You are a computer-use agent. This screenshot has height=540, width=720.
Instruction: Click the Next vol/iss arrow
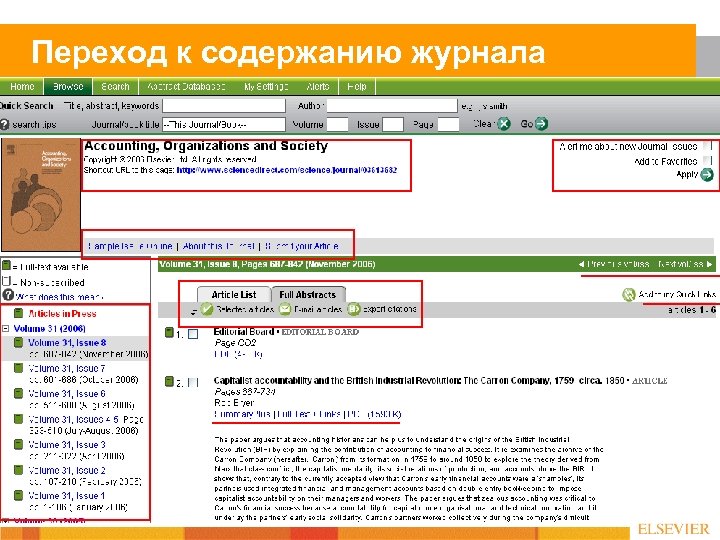click(x=709, y=264)
